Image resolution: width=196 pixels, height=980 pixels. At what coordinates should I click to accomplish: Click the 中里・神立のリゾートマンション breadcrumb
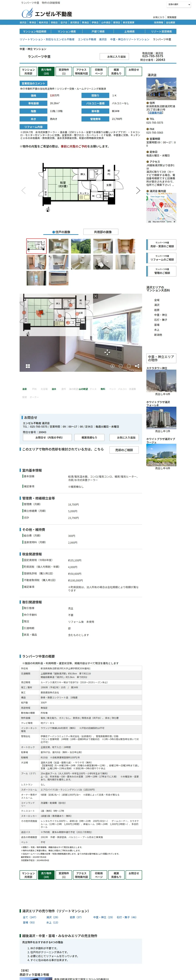tap(130, 40)
